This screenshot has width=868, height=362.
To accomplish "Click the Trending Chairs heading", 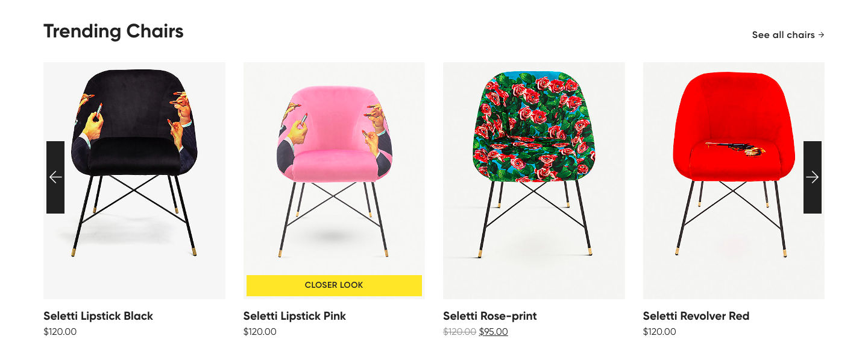I will pos(113,31).
